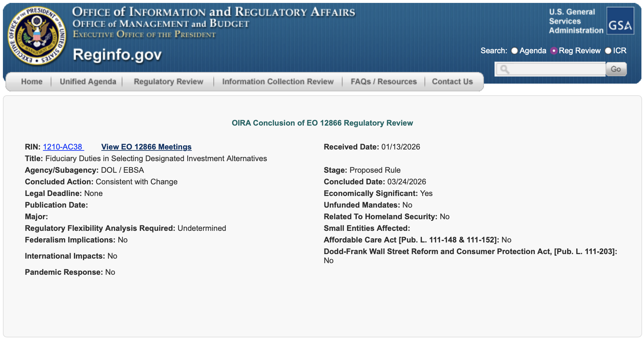This screenshot has width=644, height=339.
Task: Click the magnifying glass search icon
Action: [505, 69]
